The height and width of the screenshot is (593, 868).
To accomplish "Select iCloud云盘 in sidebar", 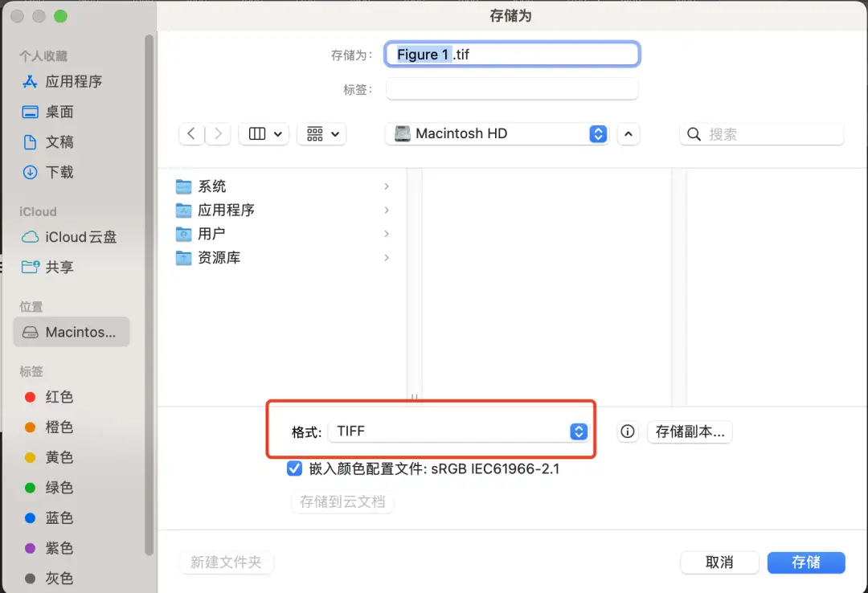I will (x=69, y=237).
